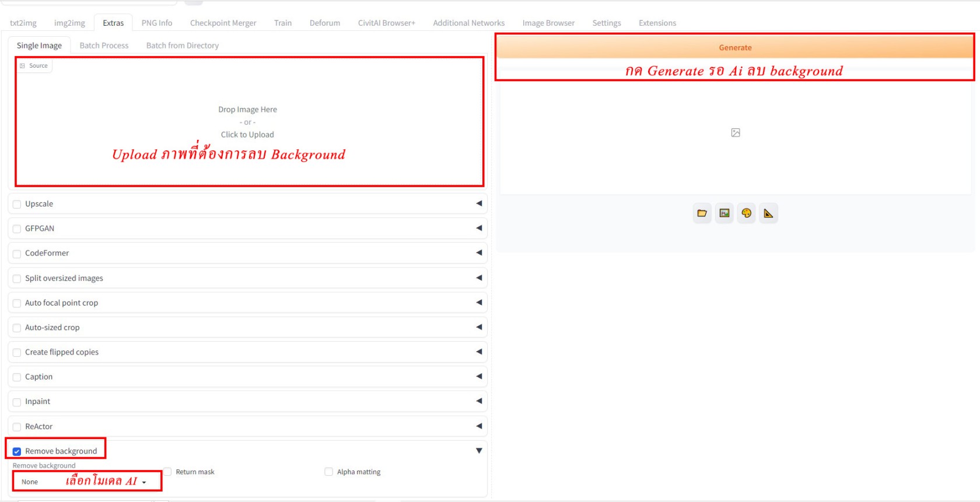Click the image placeholder icon in output
Viewport: 980px width, 502px height.
pyautogui.click(x=736, y=133)
